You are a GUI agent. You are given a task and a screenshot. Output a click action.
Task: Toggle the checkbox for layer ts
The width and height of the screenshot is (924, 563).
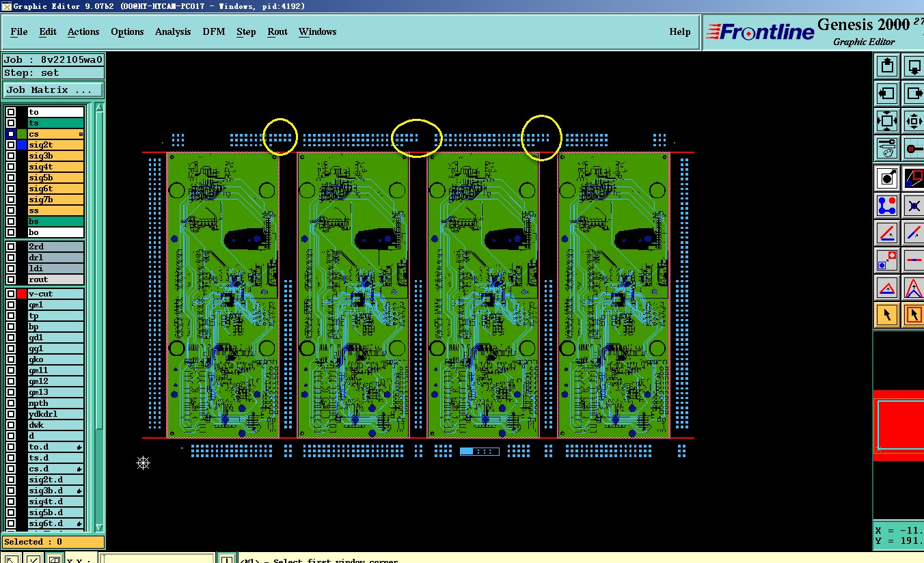click(x=11, y=123)
